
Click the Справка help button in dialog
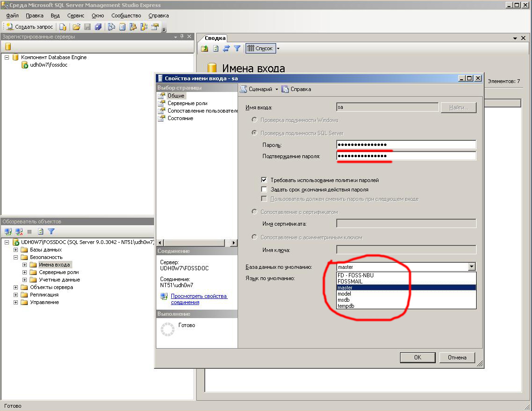296,89
